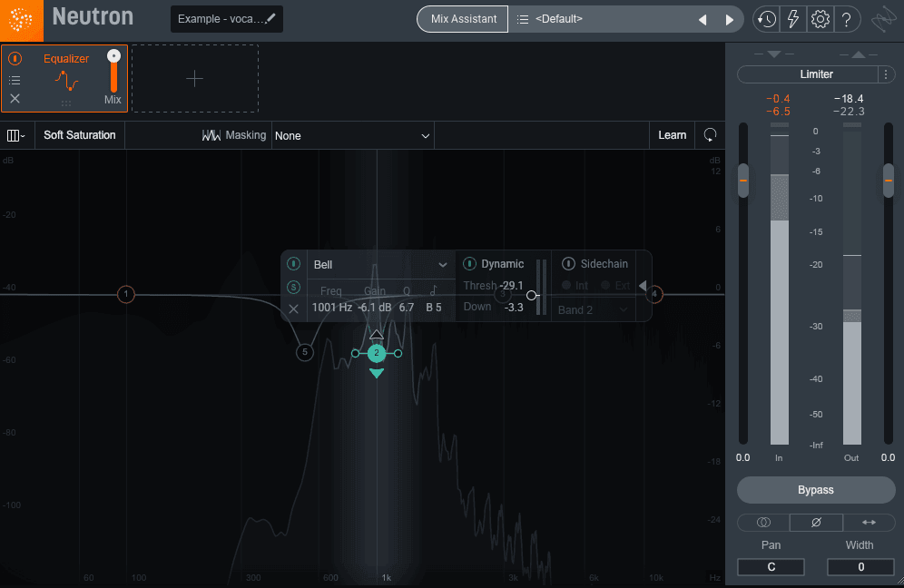Click the Masking meter icon
Viewport: 904px width, 588px height.
click(x=211, y=135)
